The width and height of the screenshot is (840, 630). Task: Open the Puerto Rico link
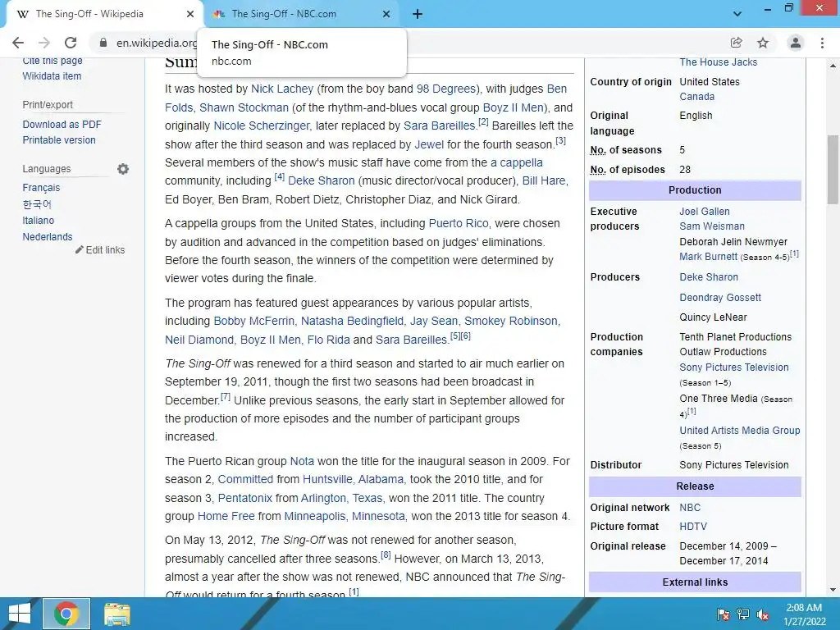click(459, 223)
